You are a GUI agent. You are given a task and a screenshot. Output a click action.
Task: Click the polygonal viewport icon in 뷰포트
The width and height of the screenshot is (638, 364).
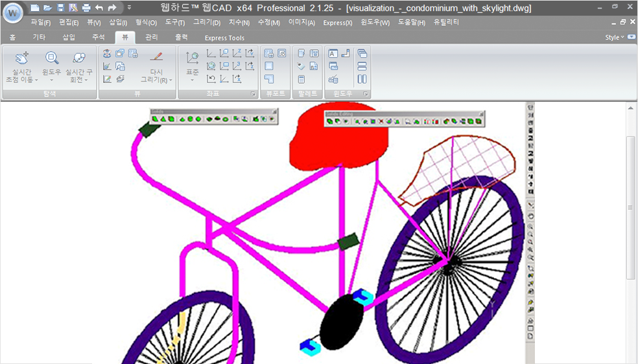click(269, 79)
